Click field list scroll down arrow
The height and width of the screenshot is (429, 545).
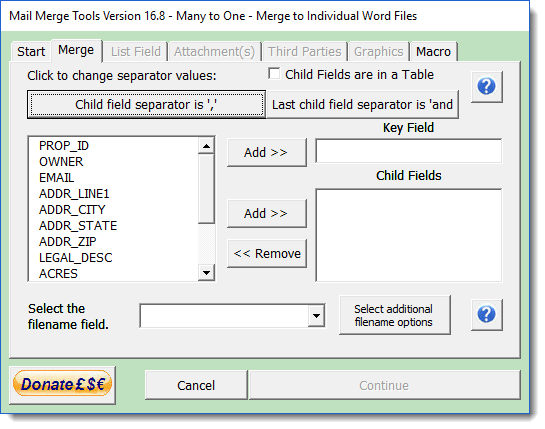click(206, 273)
